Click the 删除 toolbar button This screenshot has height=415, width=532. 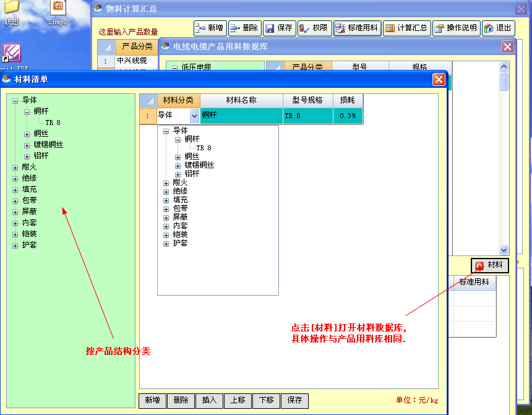click(x=244, y=28)
